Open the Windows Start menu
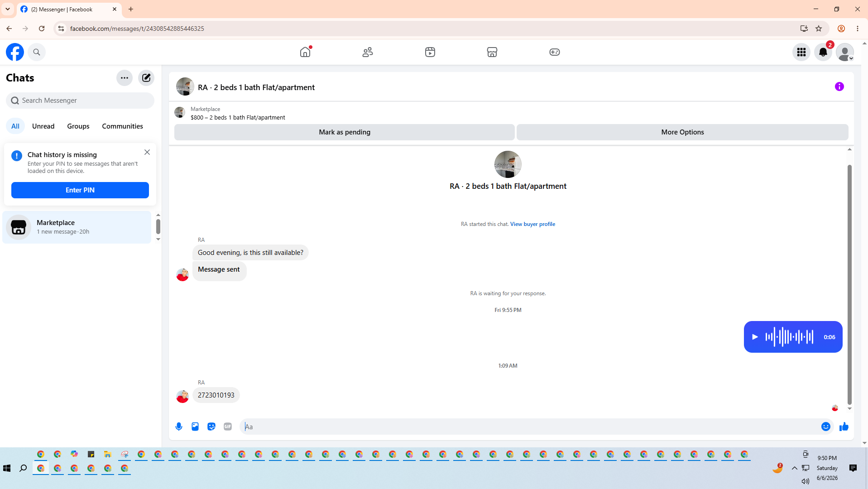This screenshot has height=489, width=868. 7,468
